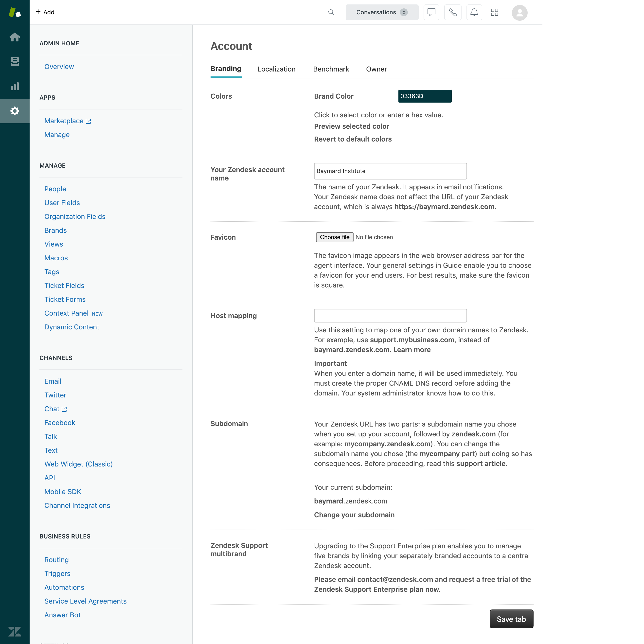Open the Owner tab
The image size is (644, 644).
376,69
